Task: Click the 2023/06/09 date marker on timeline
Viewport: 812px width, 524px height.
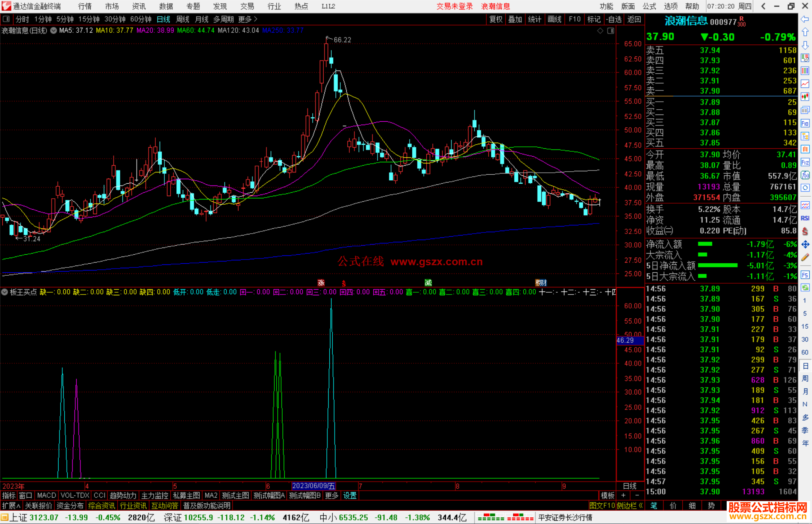Action: coord(313,486)
